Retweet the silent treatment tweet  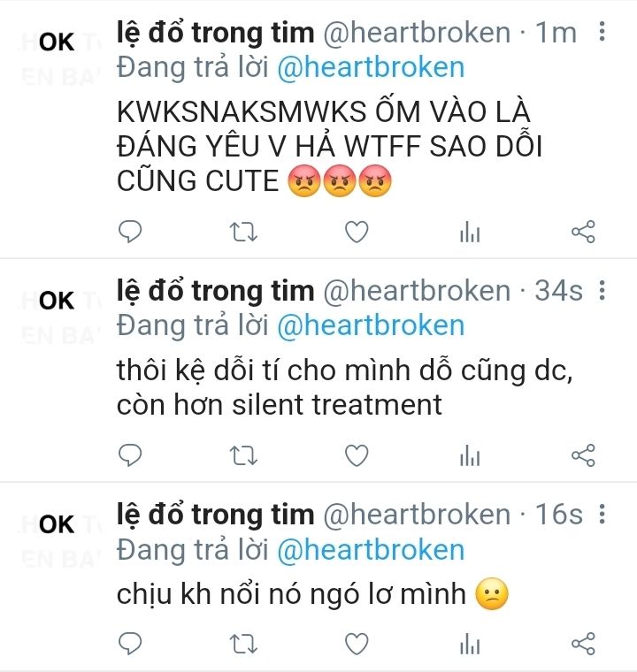point(243,455)
